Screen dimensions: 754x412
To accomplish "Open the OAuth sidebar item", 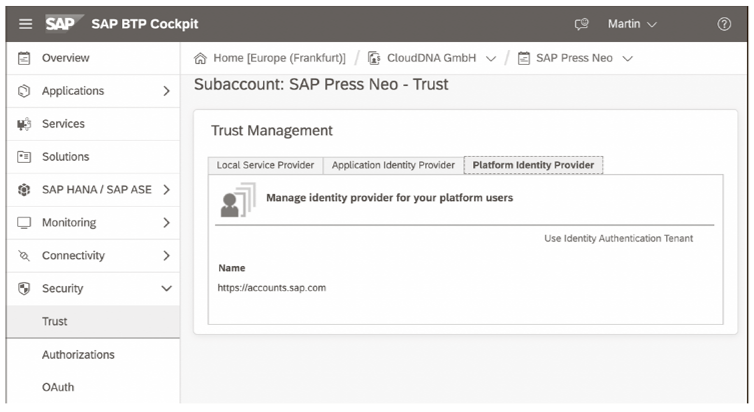I will (58, 388).
